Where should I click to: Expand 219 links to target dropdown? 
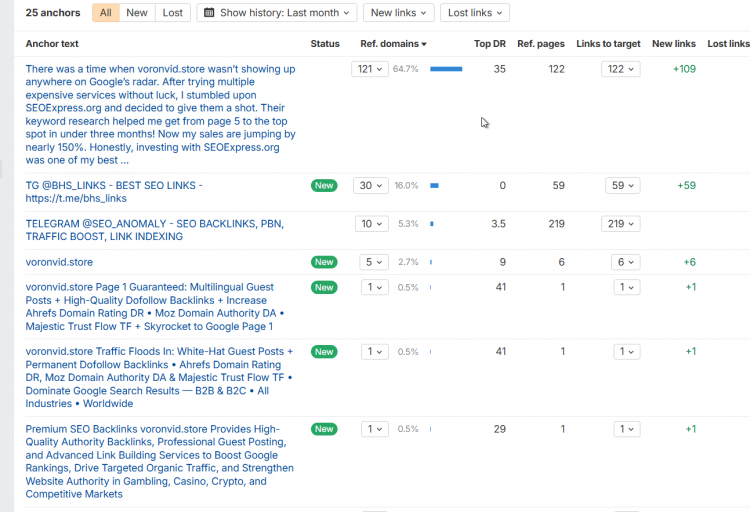pyautogui.click(x=621, y=224)
